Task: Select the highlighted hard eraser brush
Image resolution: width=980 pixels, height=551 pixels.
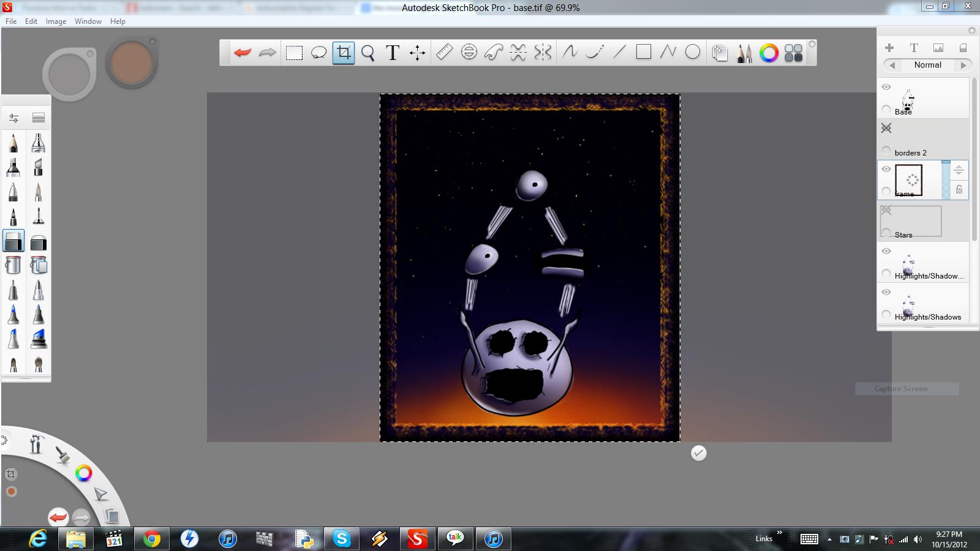Action: [x=13, y=241]
